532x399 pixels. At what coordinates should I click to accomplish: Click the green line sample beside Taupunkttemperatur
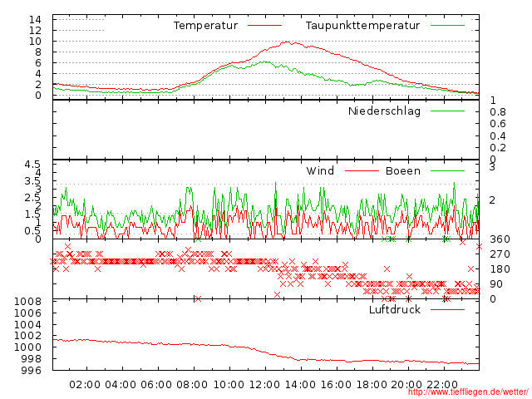pyautogui.click(x=447, y=26)
